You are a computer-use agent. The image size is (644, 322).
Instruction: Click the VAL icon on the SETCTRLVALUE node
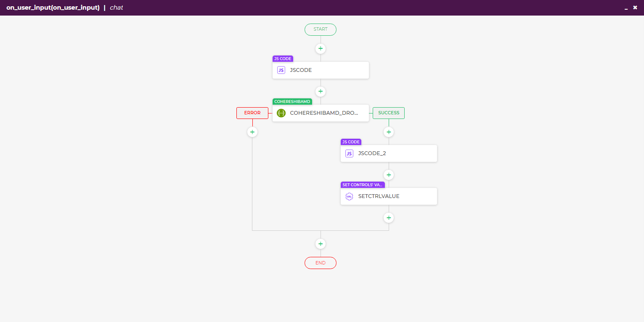349,196
